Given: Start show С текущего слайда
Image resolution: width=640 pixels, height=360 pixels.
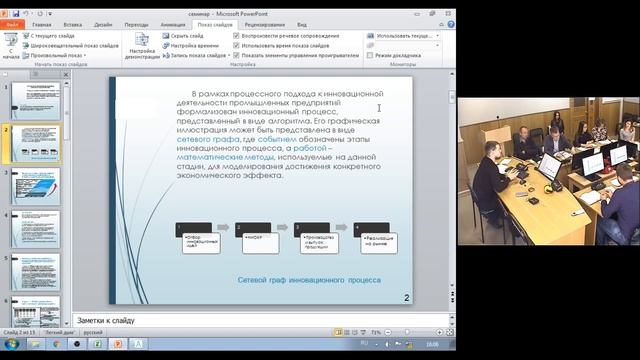Looking at the screenshot, I should tap(49, 36).
